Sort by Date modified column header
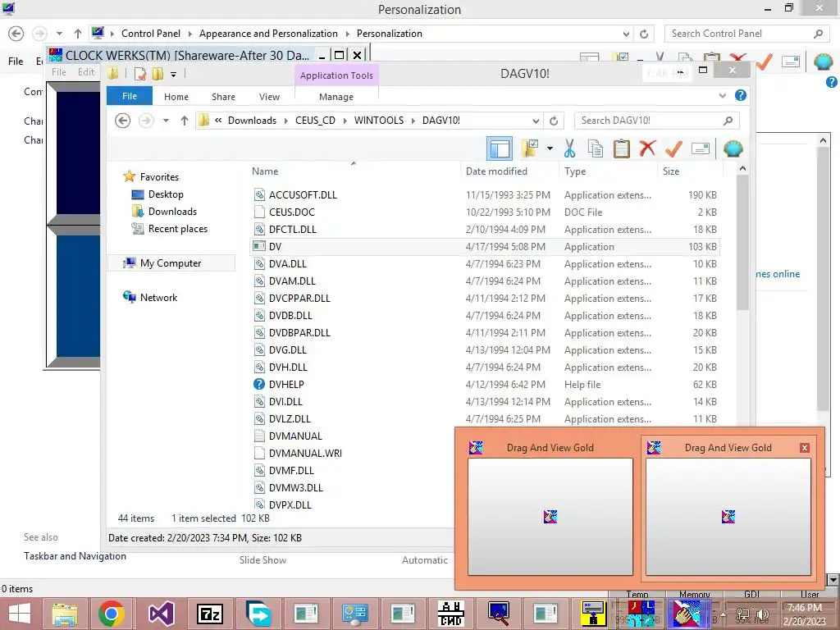The image size is (840, 630). pyautogui.click(x=509, y=171)
